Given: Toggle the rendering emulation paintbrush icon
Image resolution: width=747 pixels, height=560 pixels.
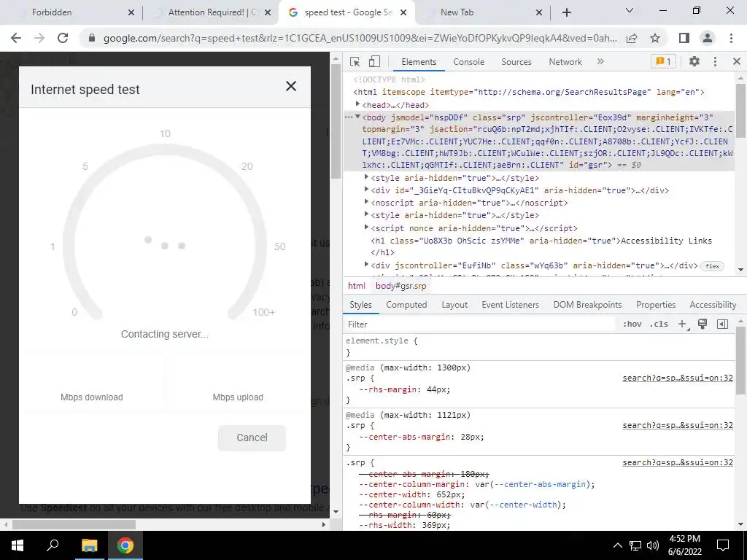Looking at the screenshot, I should pyautogui.click(x=703, y=324).
